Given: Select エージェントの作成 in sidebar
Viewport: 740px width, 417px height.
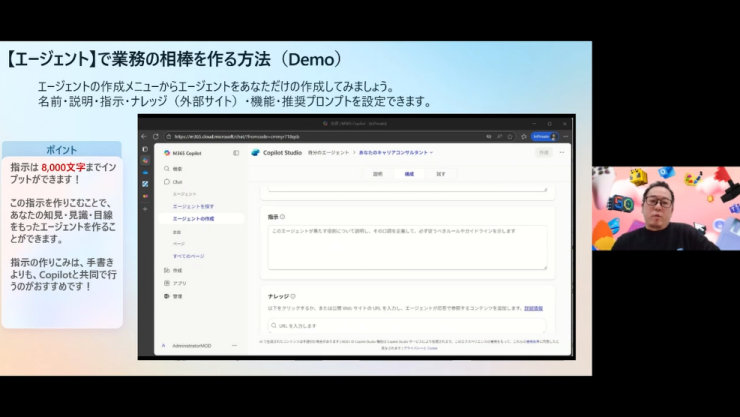Looking at the screenshot, I should 193,219.
